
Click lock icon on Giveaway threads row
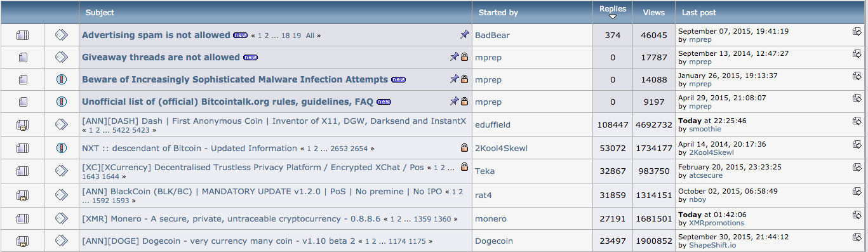click(464, 57)
